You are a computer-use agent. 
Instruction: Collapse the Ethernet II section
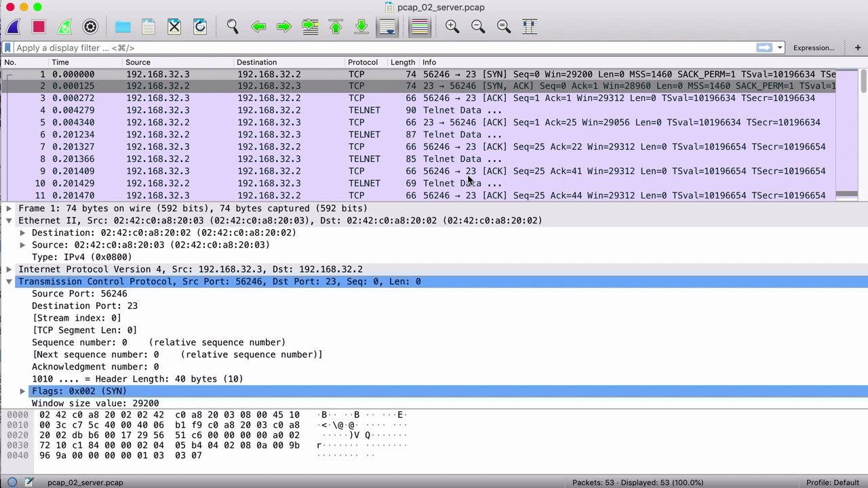coord(9,220)
